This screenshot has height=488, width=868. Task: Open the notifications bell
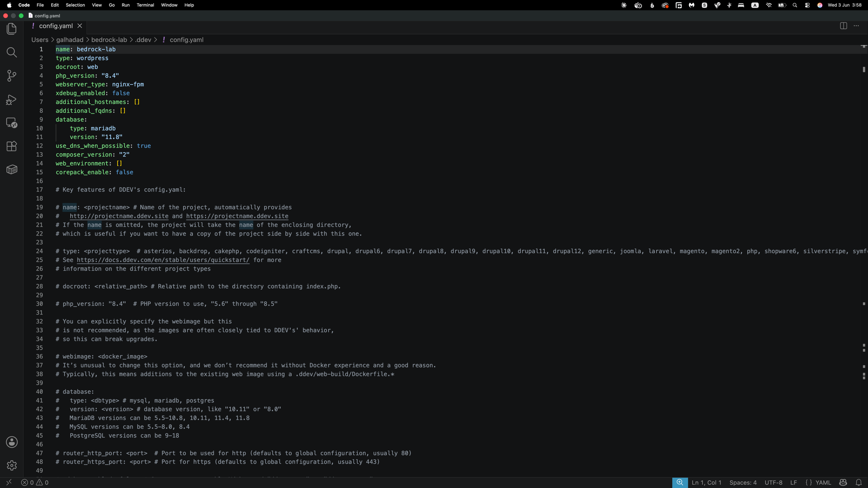859,482
